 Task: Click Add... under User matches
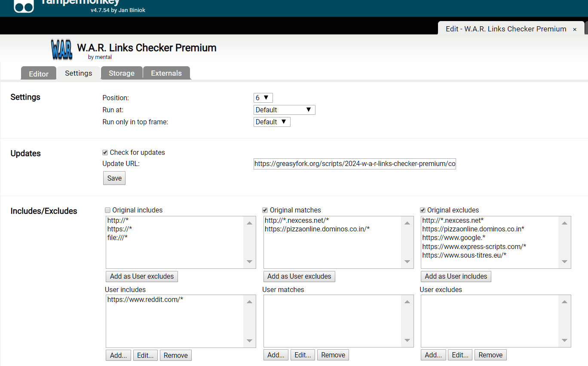coord(276,355)
